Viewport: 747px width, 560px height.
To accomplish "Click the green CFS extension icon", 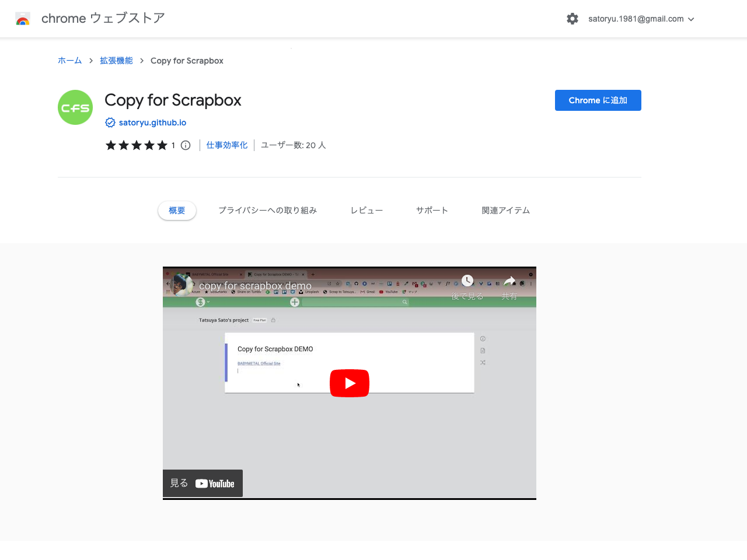I will point(75,107).
